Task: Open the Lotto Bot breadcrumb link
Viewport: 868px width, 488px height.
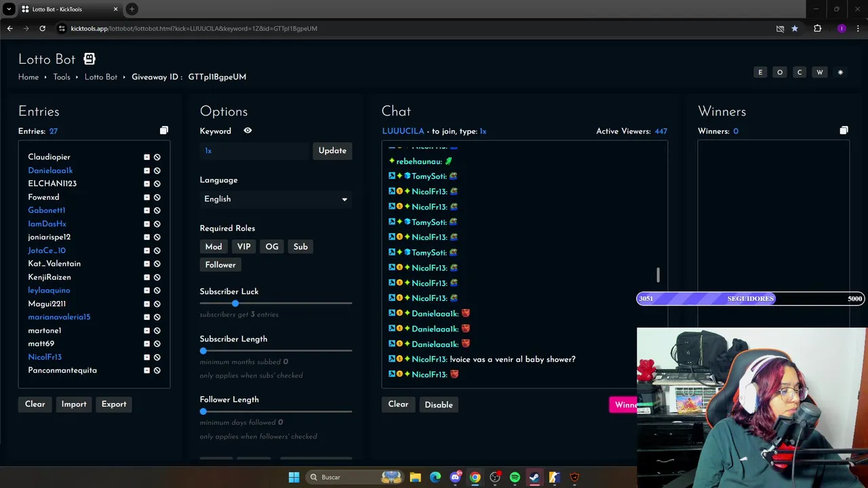Action: pos(101,77)
